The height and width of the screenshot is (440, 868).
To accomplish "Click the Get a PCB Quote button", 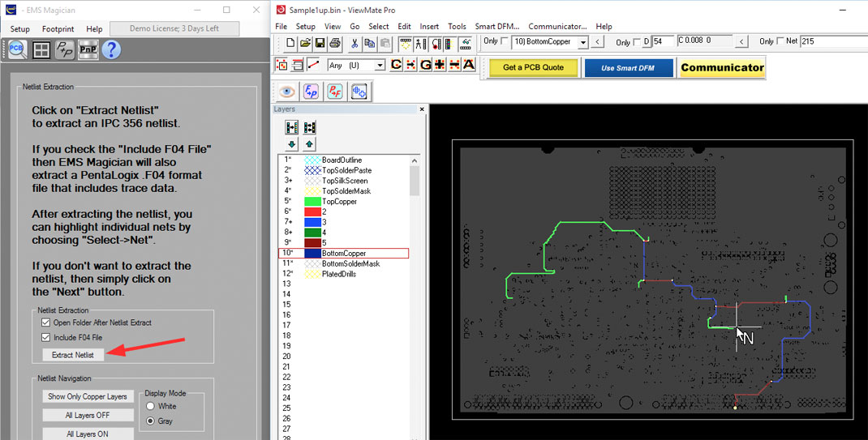I will pos(534,67).
